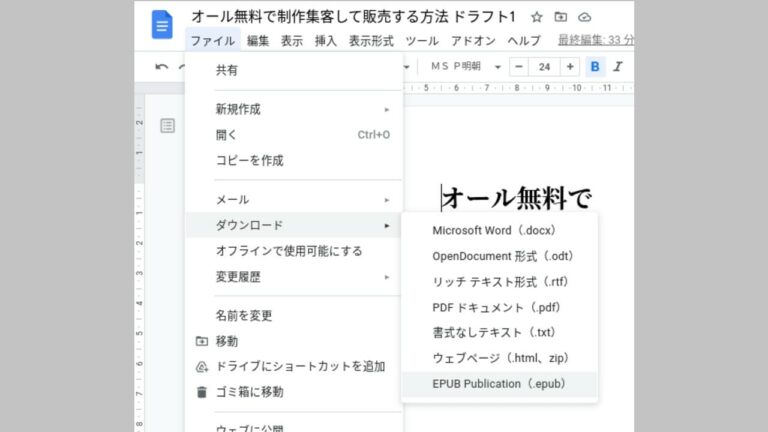Select オフラインで使用可能にする
The height and width of the screenshot is (432, 768).
coord(294,251)
